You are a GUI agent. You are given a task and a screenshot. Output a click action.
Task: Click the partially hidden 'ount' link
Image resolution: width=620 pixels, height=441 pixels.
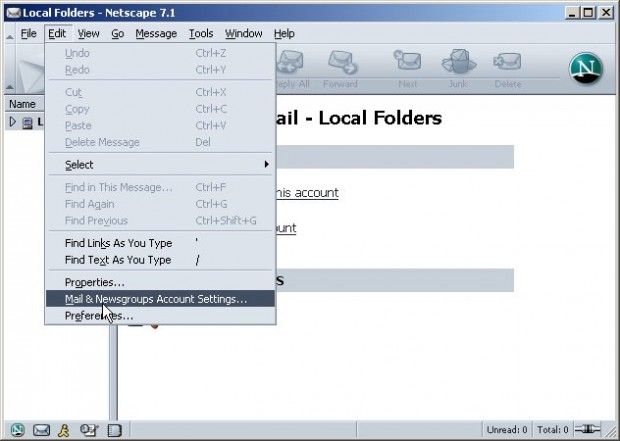(x=286, y=228)
